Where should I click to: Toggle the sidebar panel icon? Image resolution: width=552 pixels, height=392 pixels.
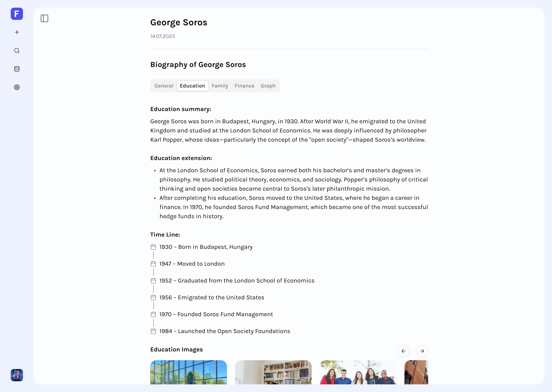click(x=44, y=18)
